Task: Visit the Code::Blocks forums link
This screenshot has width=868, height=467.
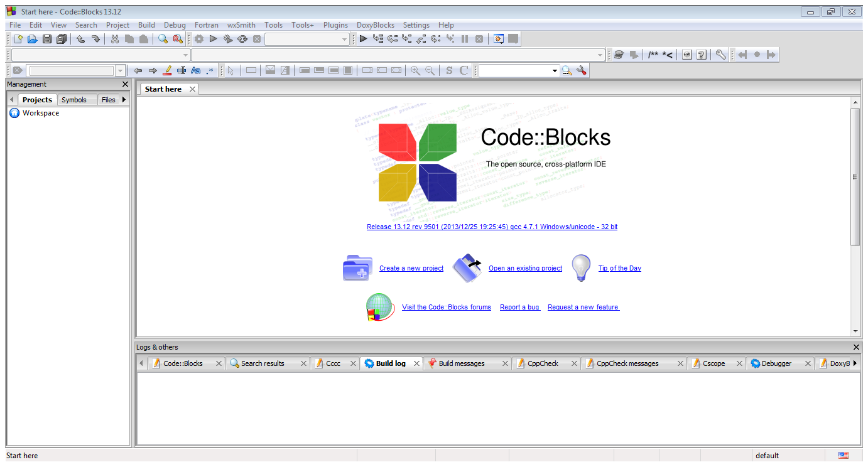Action: click(x=447, y=307)
